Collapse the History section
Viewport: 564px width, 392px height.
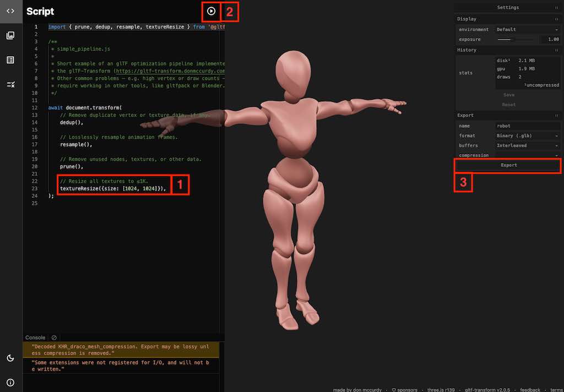[557, 50]
